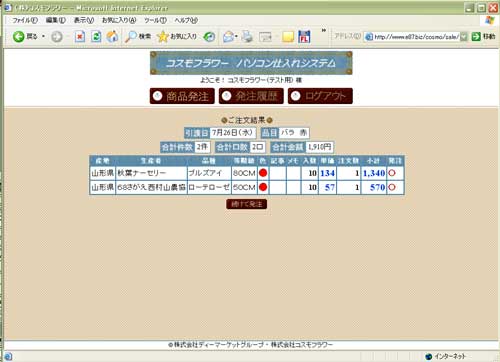Click the Stop loading icon
500x362 pixels.
tap(80, 36)
